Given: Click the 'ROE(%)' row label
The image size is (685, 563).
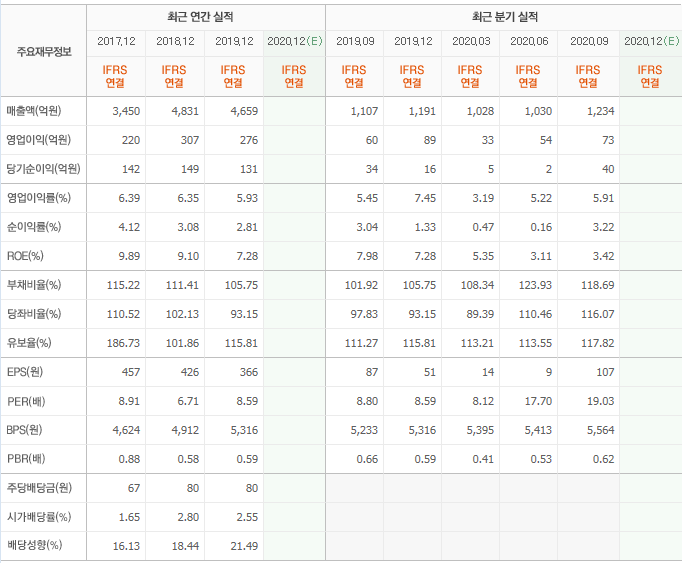Looking at the screenshot, I should [25, 256].
